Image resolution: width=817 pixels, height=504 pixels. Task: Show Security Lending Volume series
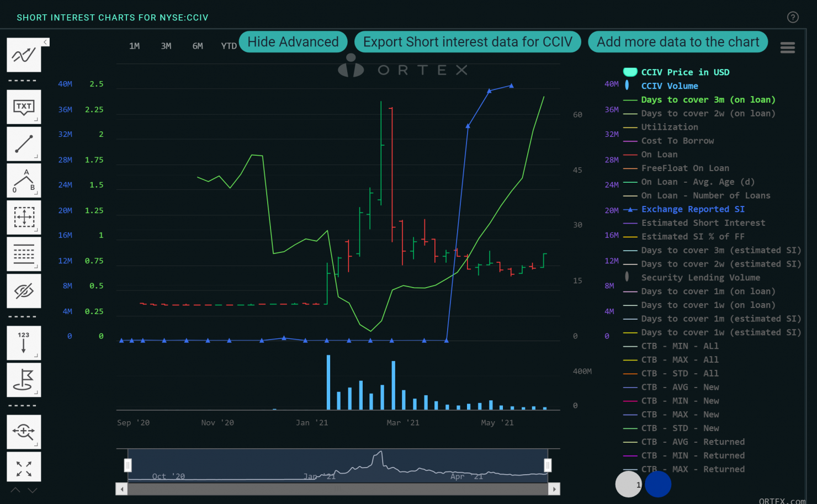(692, 278)
